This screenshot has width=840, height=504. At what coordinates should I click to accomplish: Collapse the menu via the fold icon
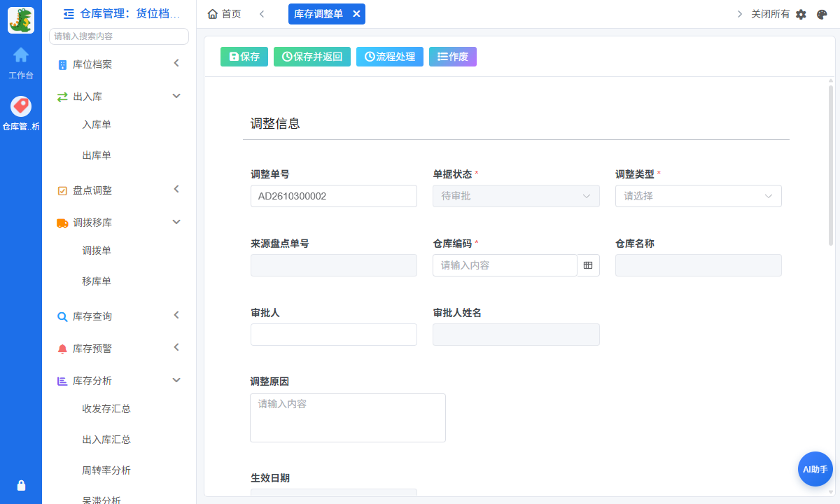coord(69,13)
